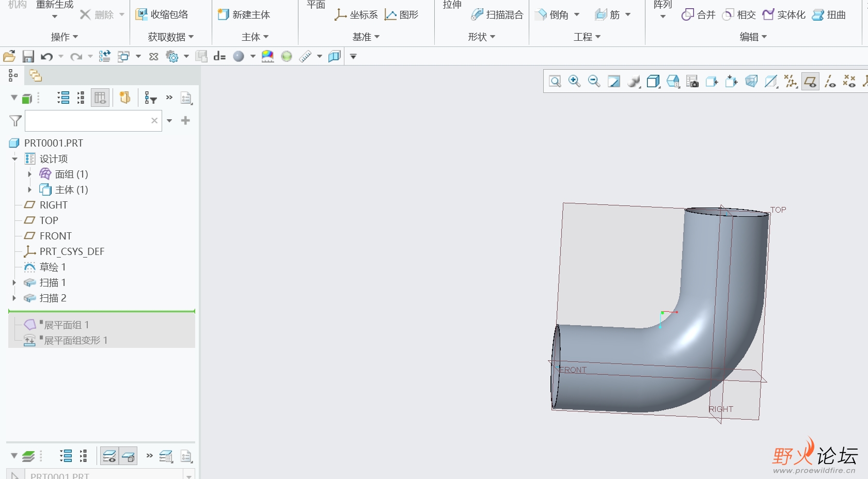The image size is (868, 479).
Task: Expand all model tree items icon
Action: [64, 98]
